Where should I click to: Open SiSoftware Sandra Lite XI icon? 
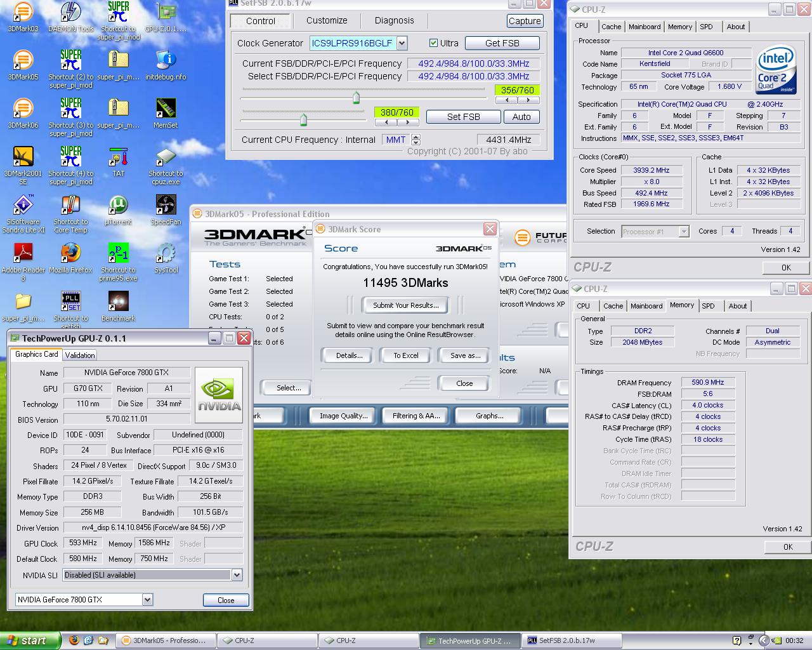(23, 214)
